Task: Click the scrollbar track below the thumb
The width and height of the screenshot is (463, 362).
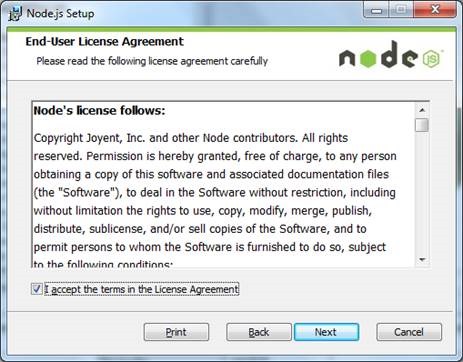Action: (x=422, y=193)
